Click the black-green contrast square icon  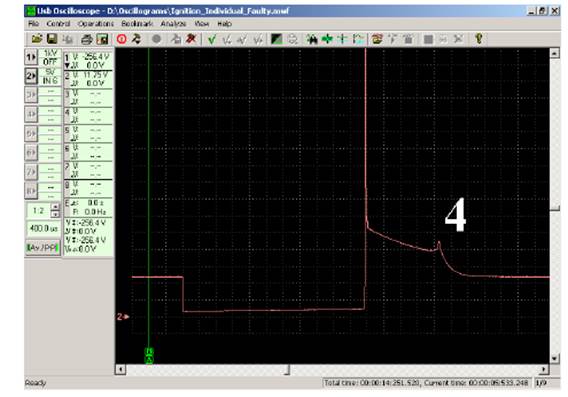point(276,39)
